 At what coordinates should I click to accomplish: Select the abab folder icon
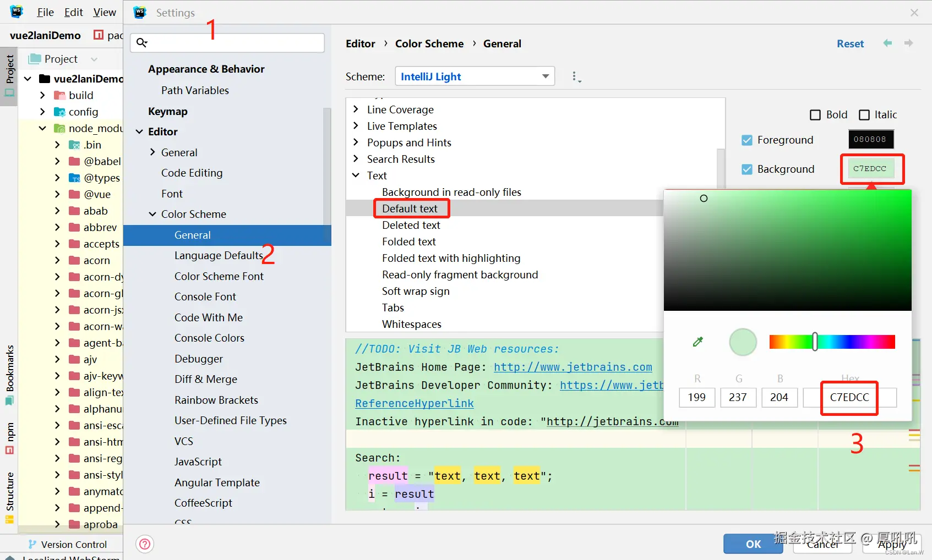74,211
